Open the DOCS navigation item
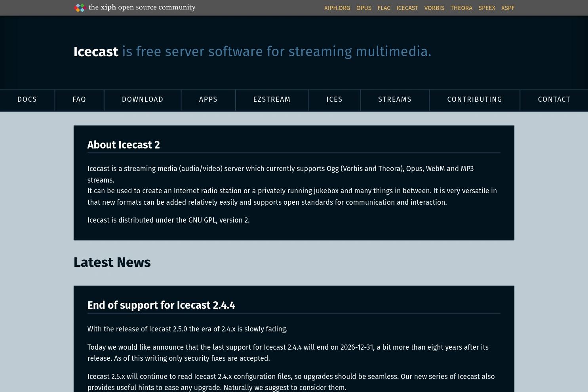This screenshot has width=588, height=392. click(x=27, y=100)
